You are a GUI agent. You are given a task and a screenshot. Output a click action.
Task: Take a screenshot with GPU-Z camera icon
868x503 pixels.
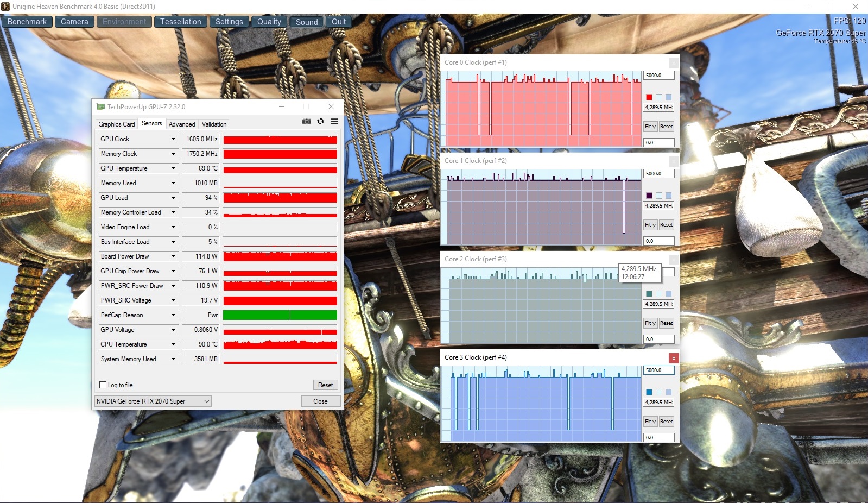coord(307,121)
